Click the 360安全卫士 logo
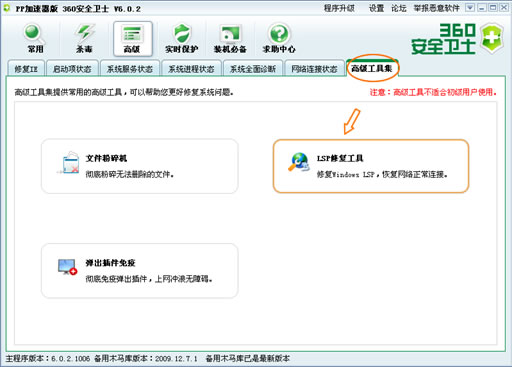The width and height of the screenshot is (512, 367). (456, 39)
